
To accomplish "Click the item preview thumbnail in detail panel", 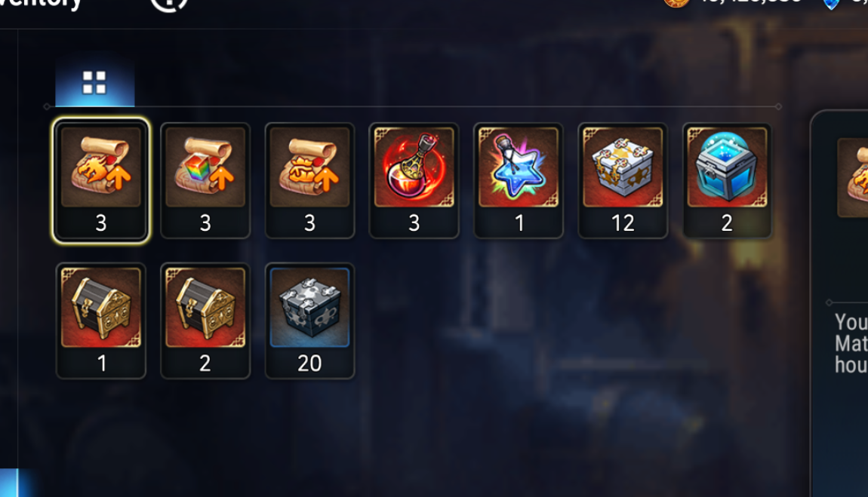I will [853, 177].
